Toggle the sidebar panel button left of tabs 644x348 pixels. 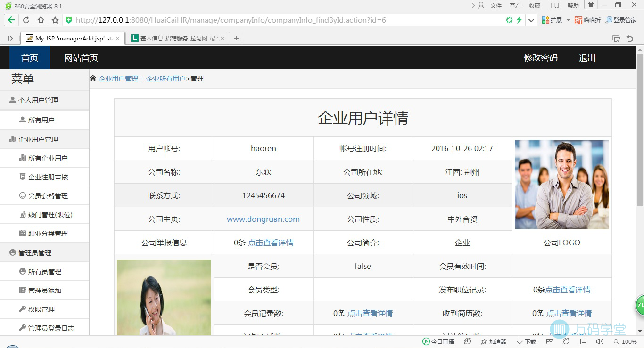[x=10, y=38]
